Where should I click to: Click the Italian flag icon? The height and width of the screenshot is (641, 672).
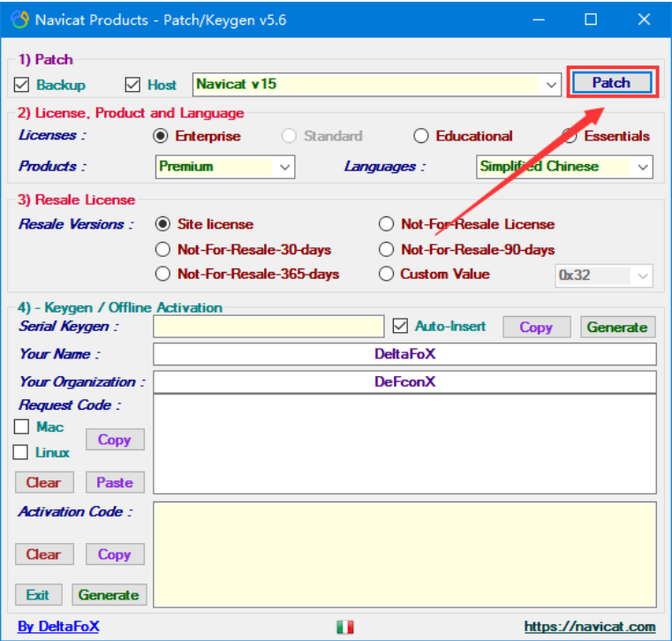345,627
